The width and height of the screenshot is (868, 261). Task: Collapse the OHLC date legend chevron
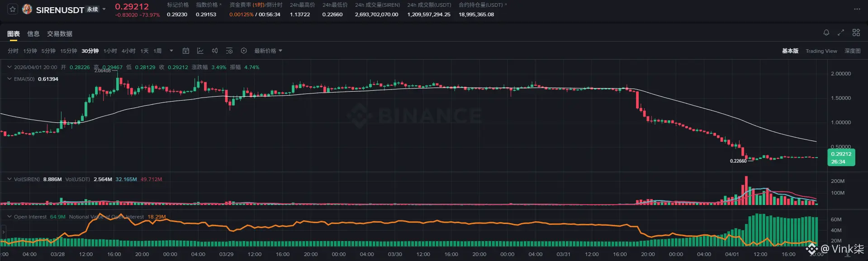(x=9, y=67)
